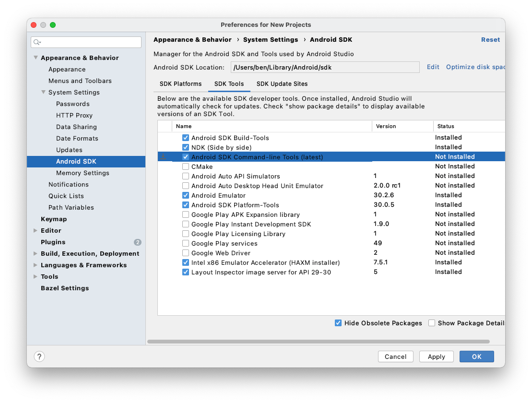Click version 2.0.0 rc1 cell
Viewport: 532px width, 403px height.
click(387, 186)
